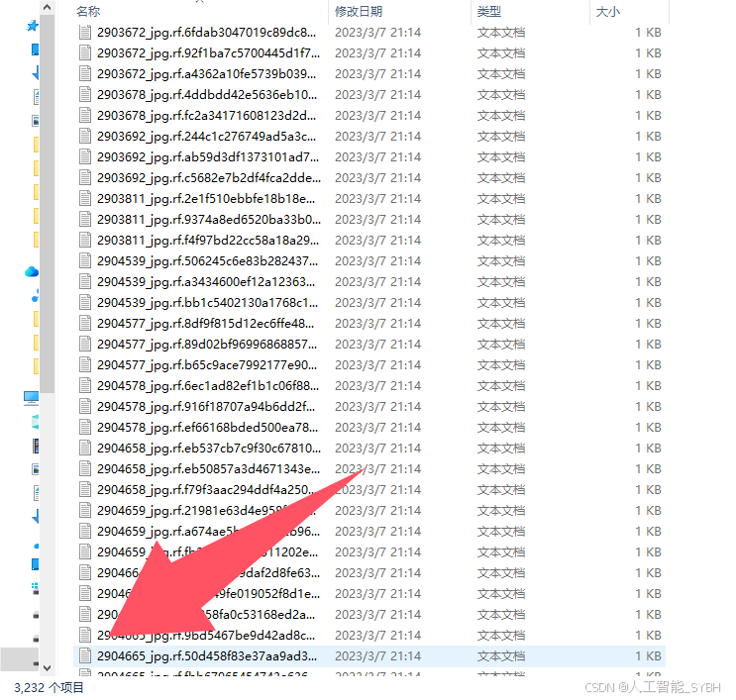736x700 pixels.
Task: Click file icon of 2904658_jpg.rf.eb537cb7c9f30c67810...
Action: [85, 449]
